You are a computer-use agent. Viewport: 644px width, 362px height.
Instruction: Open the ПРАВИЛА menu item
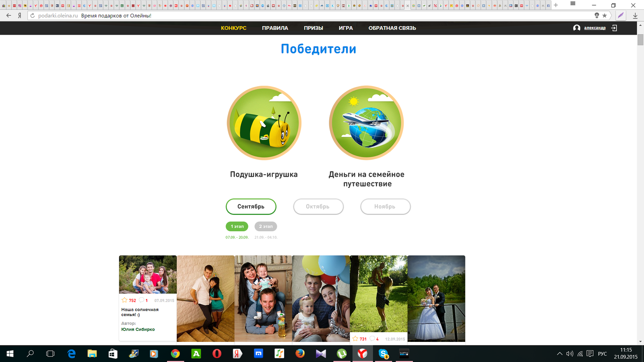pyautogui.click(x=275, y=28)
